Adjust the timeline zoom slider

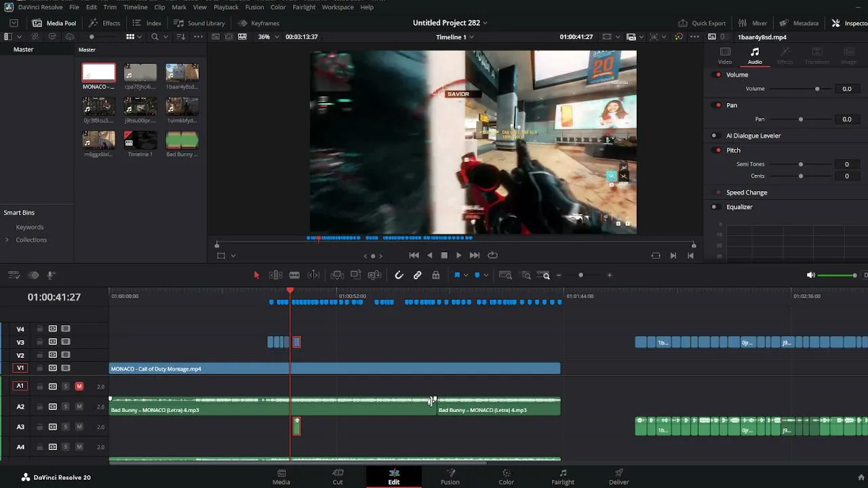(x=581, y=275)
